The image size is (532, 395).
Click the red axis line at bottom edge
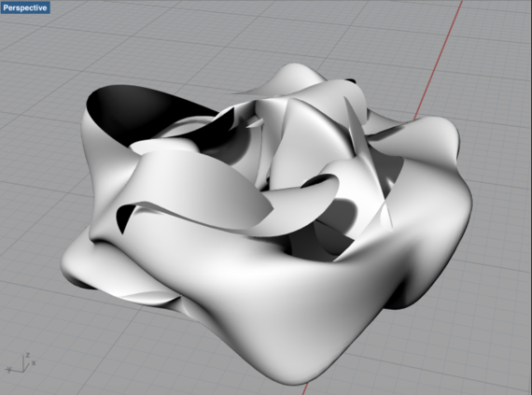(x=306, y=389)
